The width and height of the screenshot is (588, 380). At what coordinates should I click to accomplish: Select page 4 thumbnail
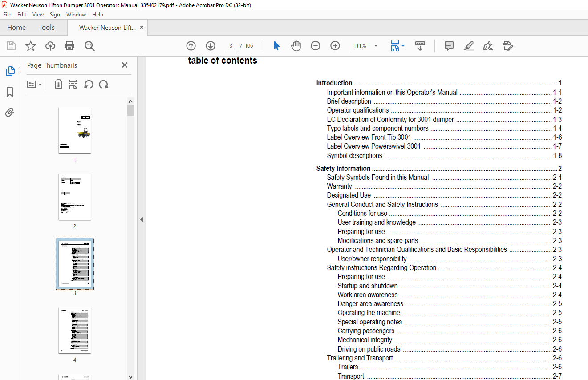[x=75, y=331]
